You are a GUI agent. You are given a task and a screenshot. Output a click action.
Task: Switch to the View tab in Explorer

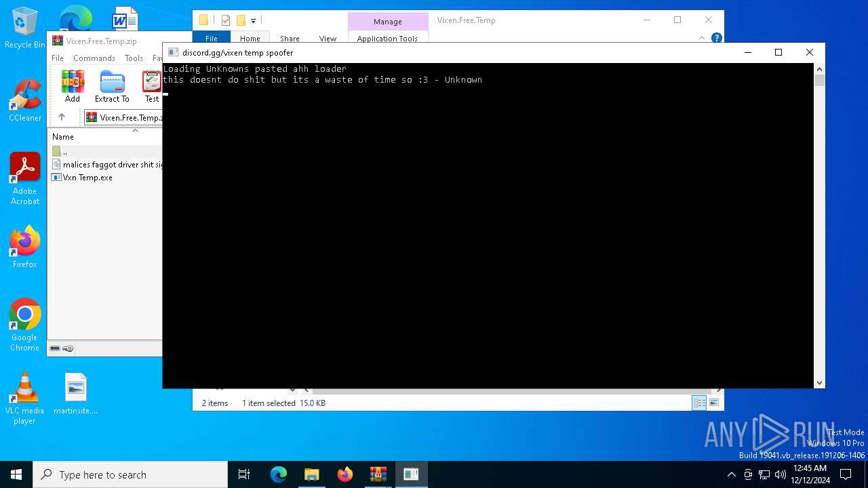(x=328, y=39)
